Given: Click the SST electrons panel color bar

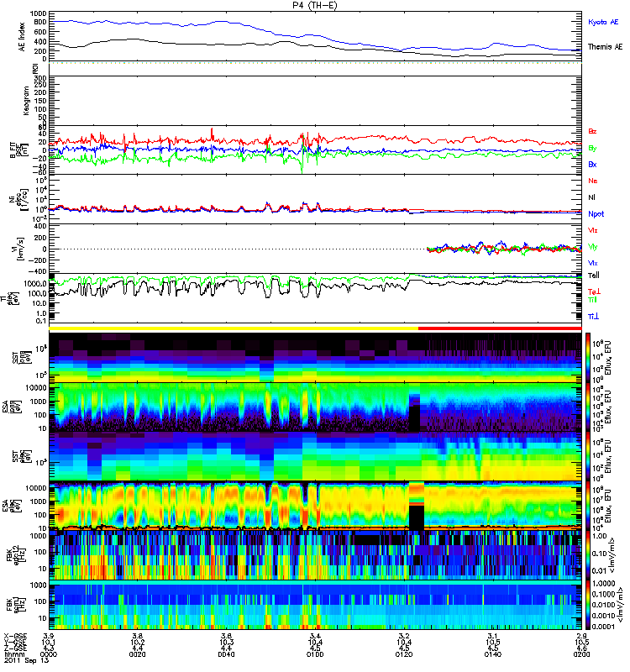Looking at the screenshot, I should tap(588, 456).
